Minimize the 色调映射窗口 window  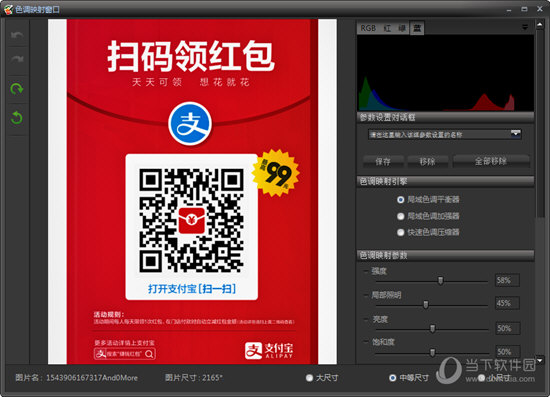coord(509,10)
